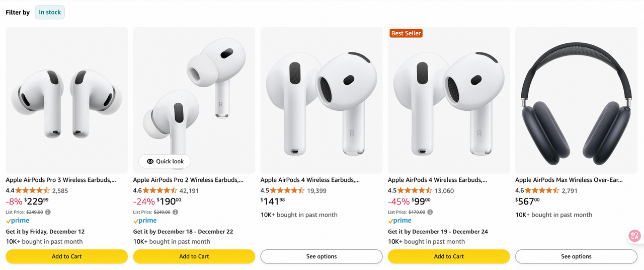Click the translate floating icon at right edge
This screenshot has height=270, width=644.
pyautogui.click(x=634, y=236)
